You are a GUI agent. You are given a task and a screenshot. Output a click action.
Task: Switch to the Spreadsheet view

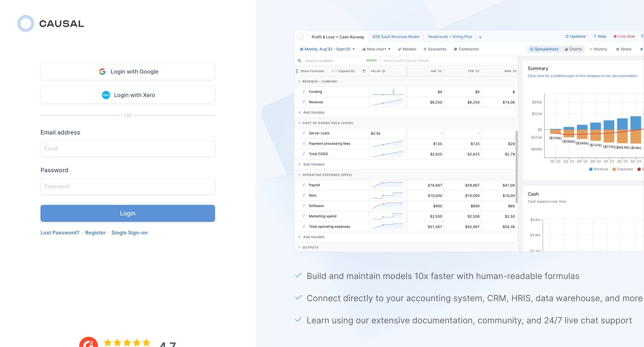point(544,49)
